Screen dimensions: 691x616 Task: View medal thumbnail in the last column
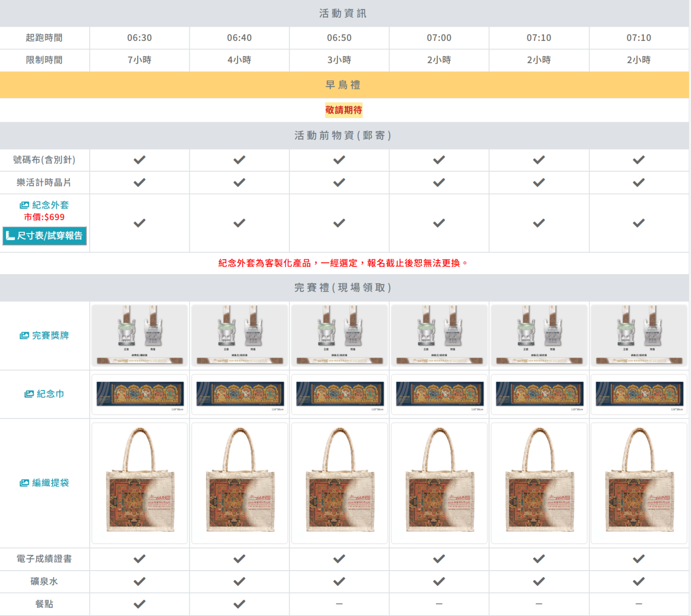point(639,335)
